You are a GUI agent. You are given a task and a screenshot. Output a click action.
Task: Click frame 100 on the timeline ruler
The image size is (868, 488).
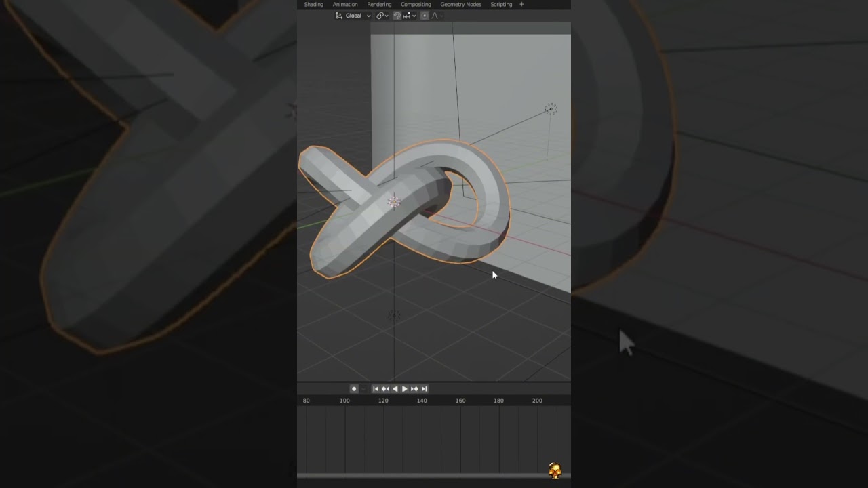pos(344,401)
